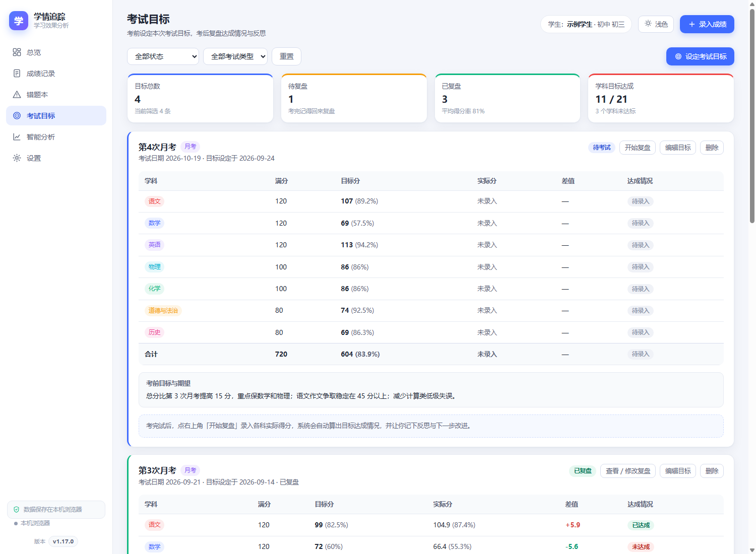Viewport: 756px width, 554px height.
Task: Click the 已复盘 summary card showing 3
Action: (508, 98)
